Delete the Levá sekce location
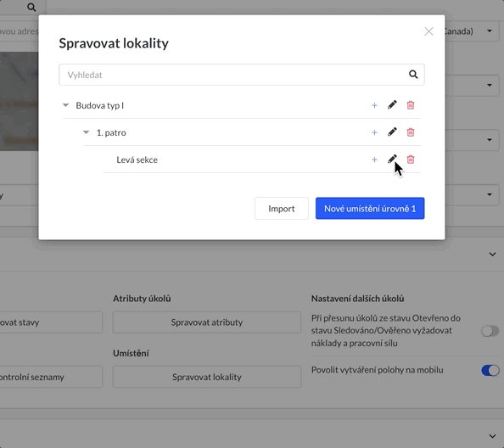 tap(411, 160)
